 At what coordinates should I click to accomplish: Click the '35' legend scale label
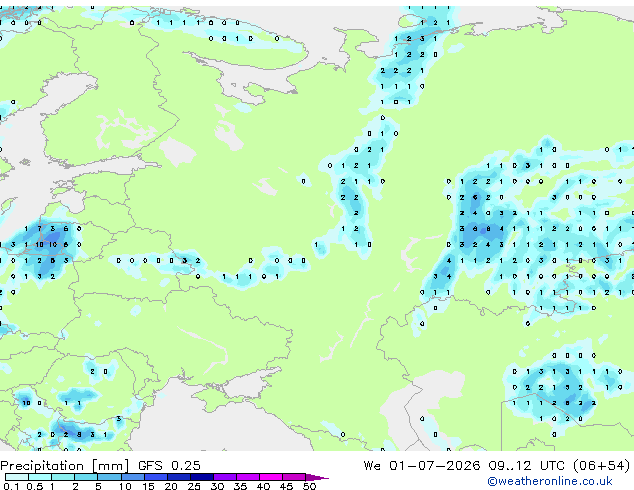(240, 486)
